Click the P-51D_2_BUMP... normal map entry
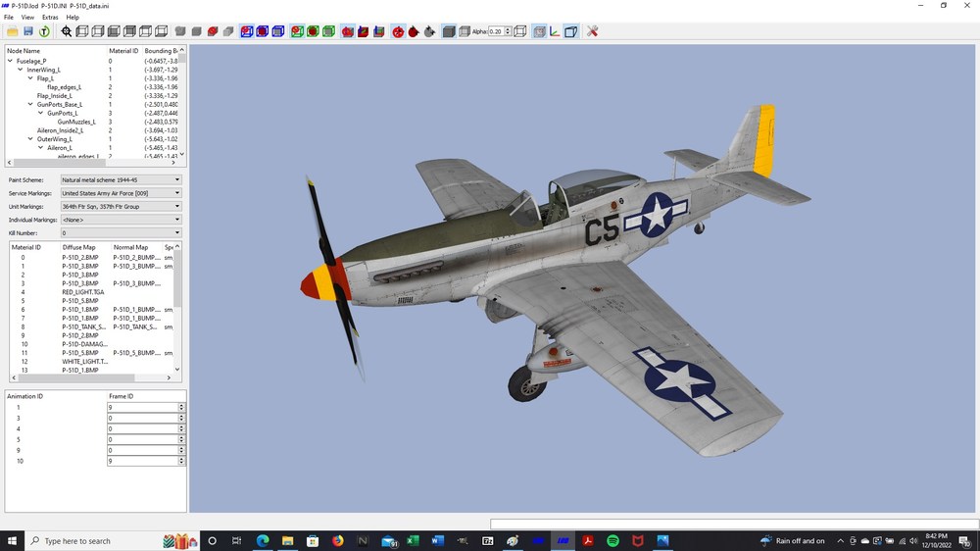This screenshot has height=551, width=980. pos(136,257)
